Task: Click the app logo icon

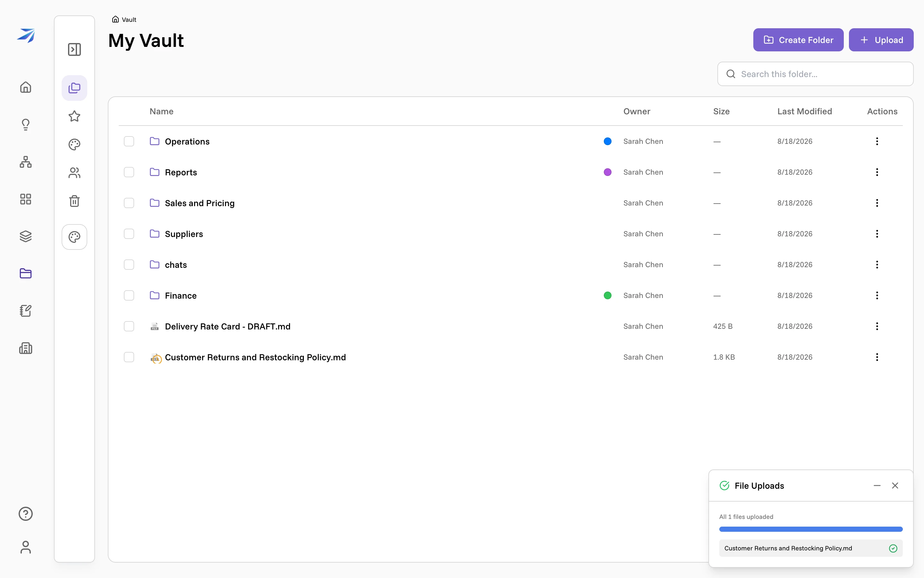Action: click(26, 35)
